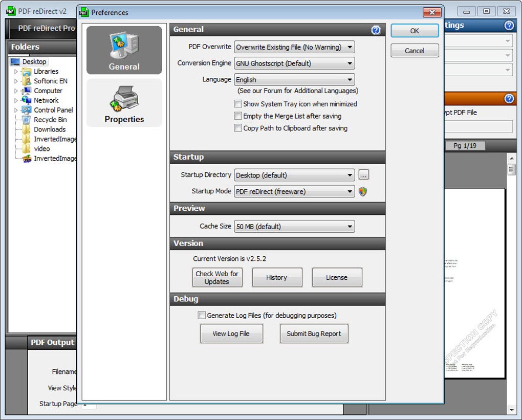Viewport: 522px width, 420px height.
Task: Click the Current Version is v2.5.2 text
Action: click(229, 258)
